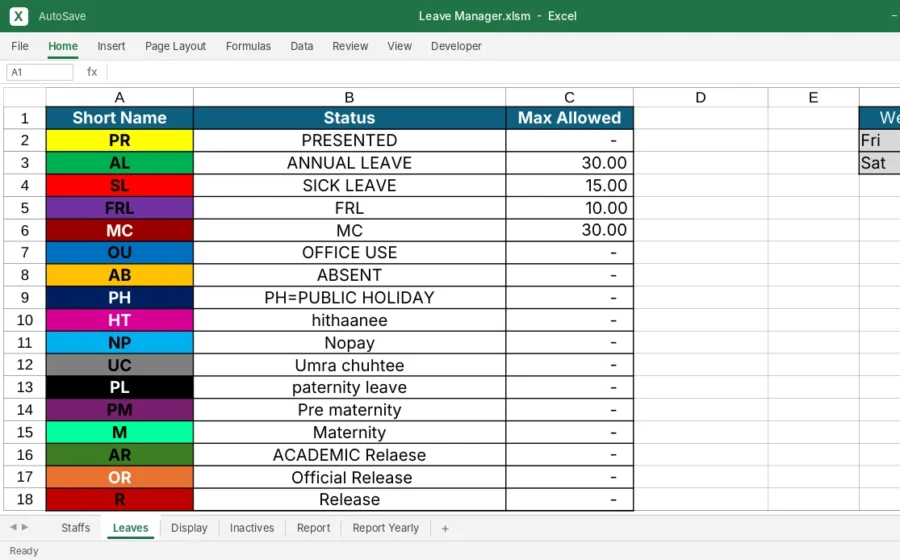
Task: Open the Inactives sheet tab
Action: [x=252, y=528]
